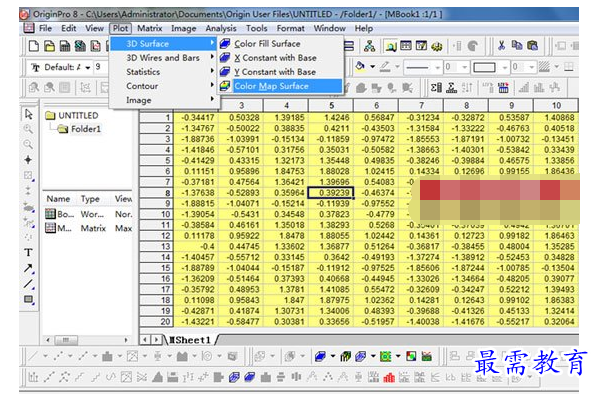Click the explorer horizontal scrollbar thumb

tap(67, 340)
